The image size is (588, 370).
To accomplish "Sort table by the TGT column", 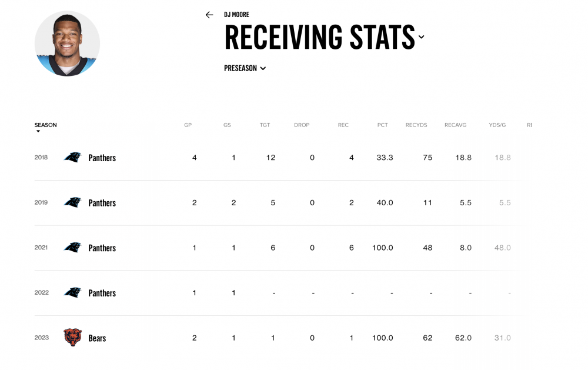I will tap(265, 125).
